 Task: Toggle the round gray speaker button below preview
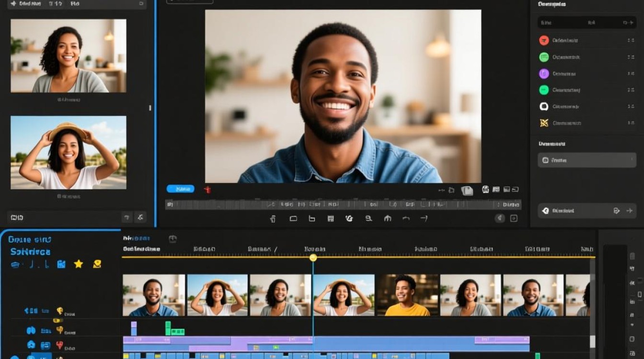tap(500, 218)
